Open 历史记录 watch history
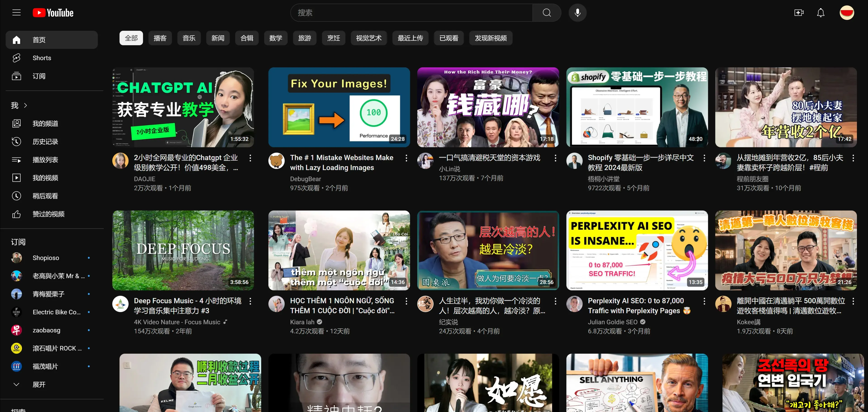The image size is (868, 412). pos(52,142)
